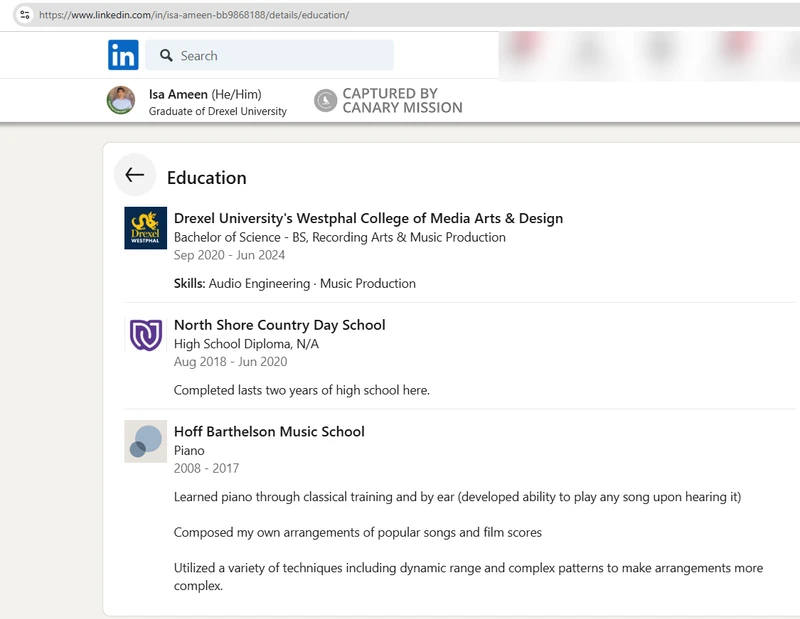
Task: Click the site info icon in address bar
Action: 24,15
